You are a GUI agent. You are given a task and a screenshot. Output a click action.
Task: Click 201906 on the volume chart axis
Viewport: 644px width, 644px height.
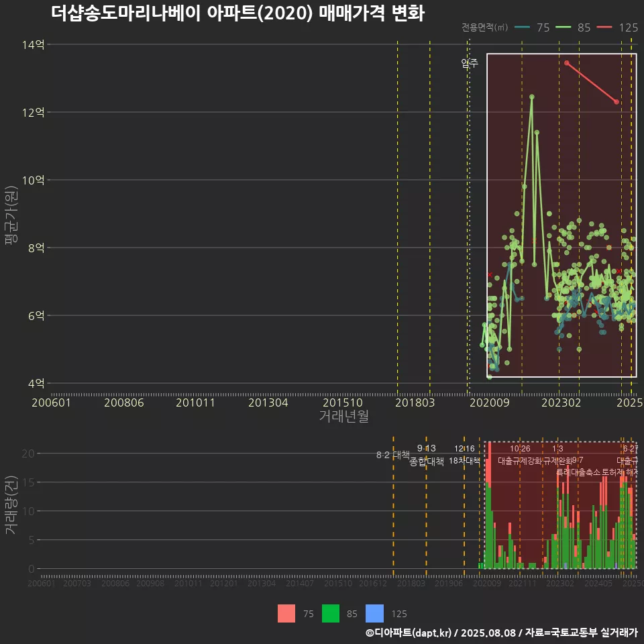449,583
